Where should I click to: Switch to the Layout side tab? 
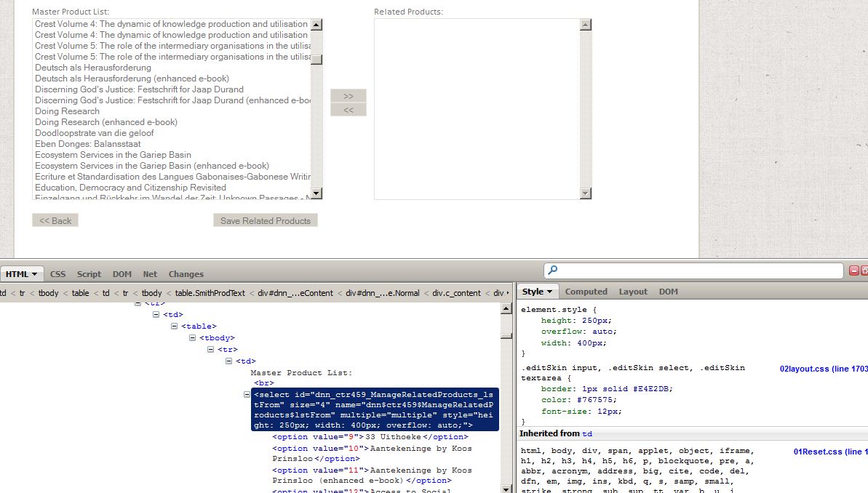pyautogui.click(x=633, y=292)
